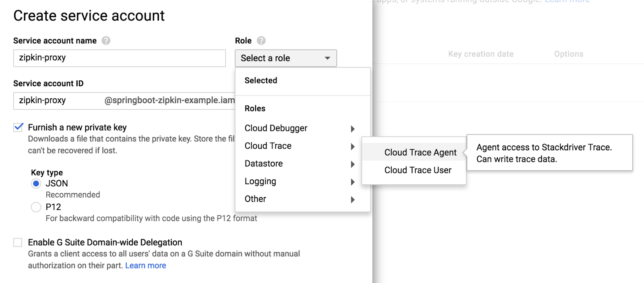644x283 pixels.
Task: Open the Select a role dropdown
Action: click(286, 58)
